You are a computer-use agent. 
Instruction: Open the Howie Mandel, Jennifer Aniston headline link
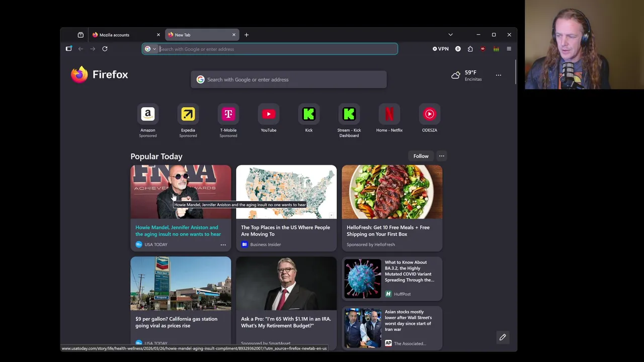178,231
